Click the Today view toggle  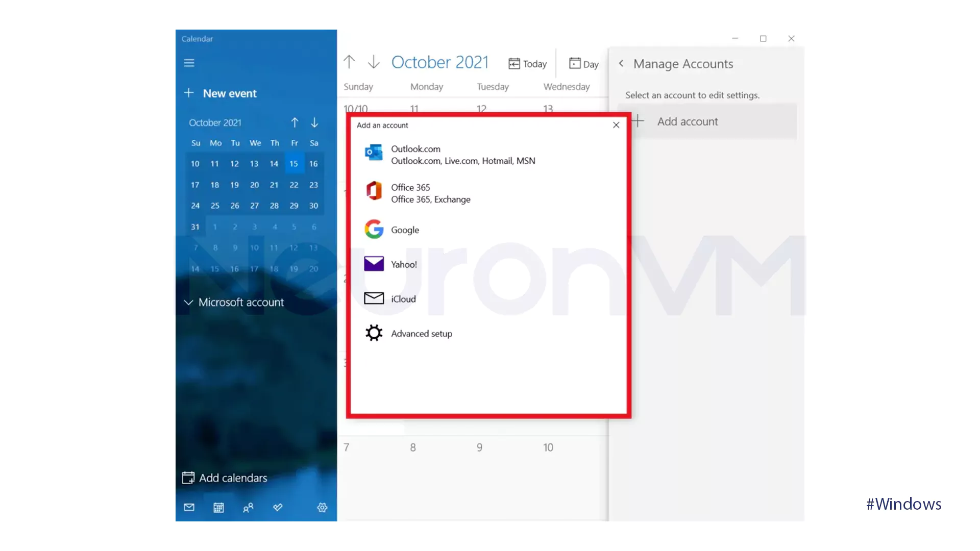point(528,63)
